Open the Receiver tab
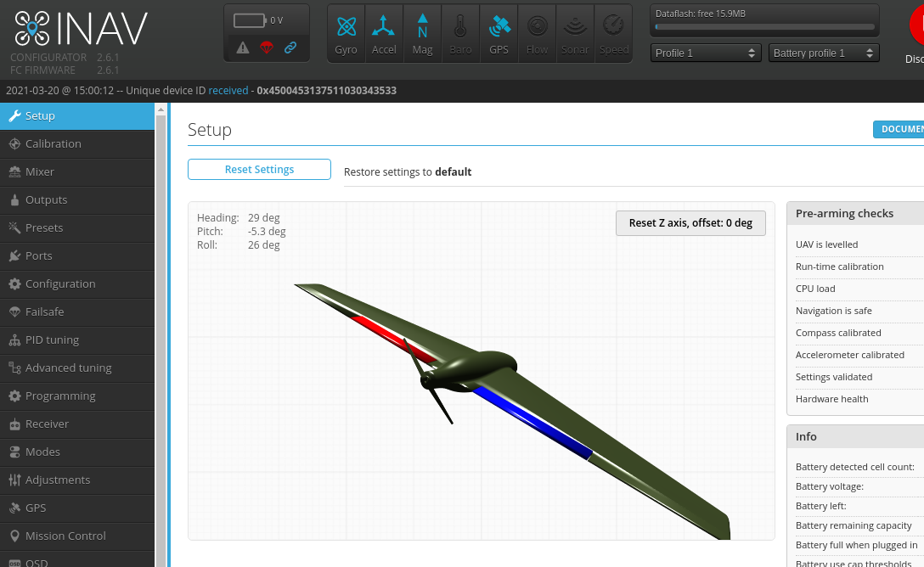 [77, 424]
